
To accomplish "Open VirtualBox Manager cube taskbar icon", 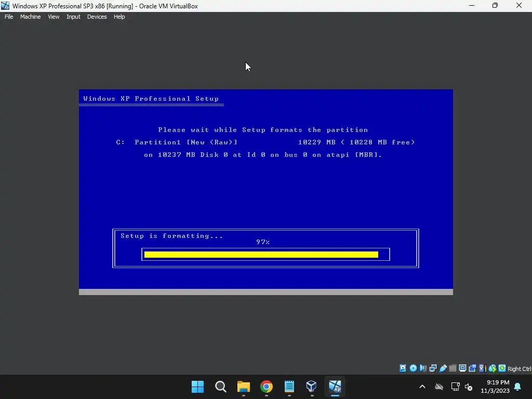I will 312,387.
